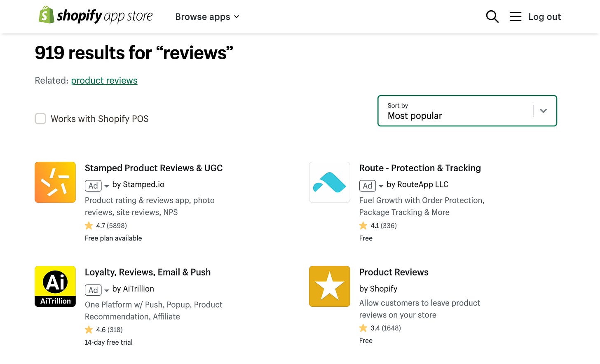Click the 4.6 (318) rating text
This screenshot has width=600, height=364.
click(x=109, y=330)
